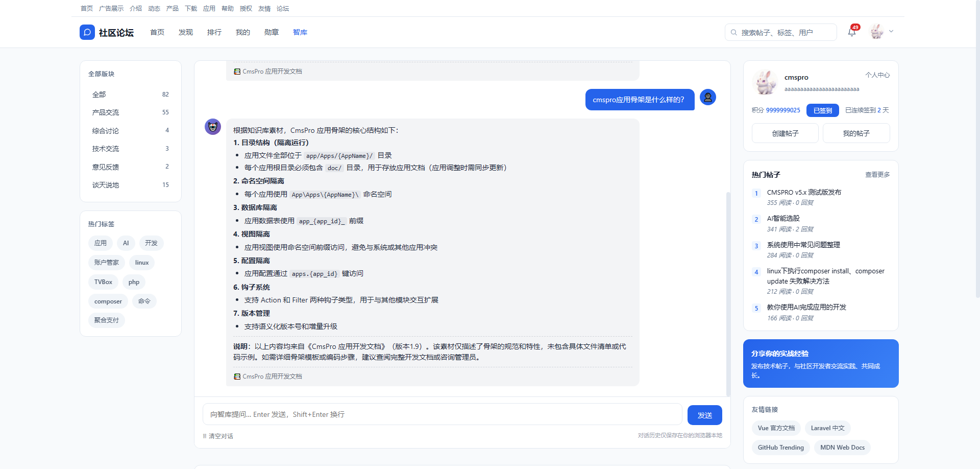Viewport: 980px width, 469px height.
Task: Click the 创建帖子 button
Action: (x=785, y=133)
